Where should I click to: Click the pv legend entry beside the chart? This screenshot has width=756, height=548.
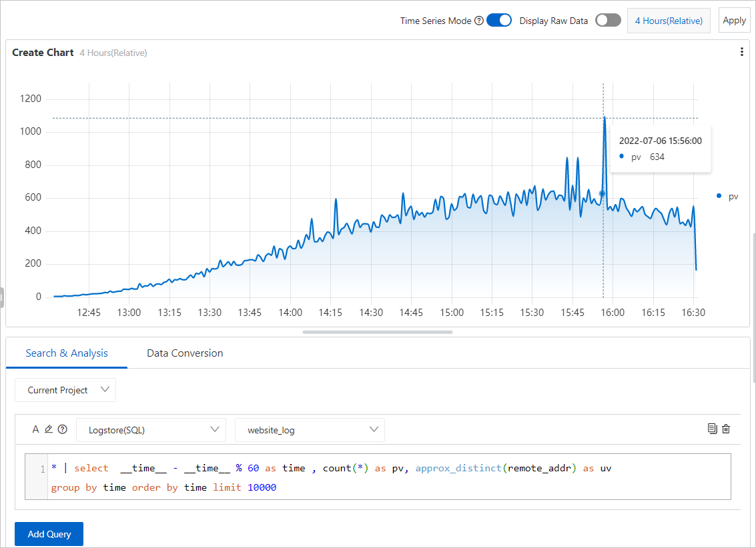728,196
